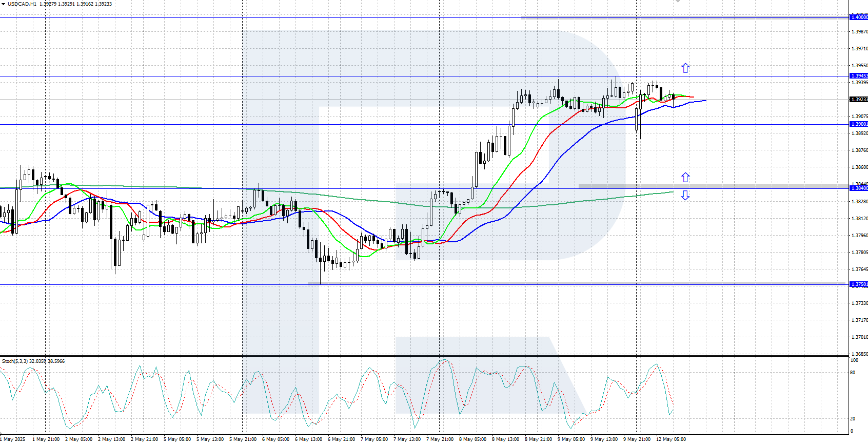Click the 1.3945 price level label
The height and width of the screenshot is (444, 868).
pos(859,76)
